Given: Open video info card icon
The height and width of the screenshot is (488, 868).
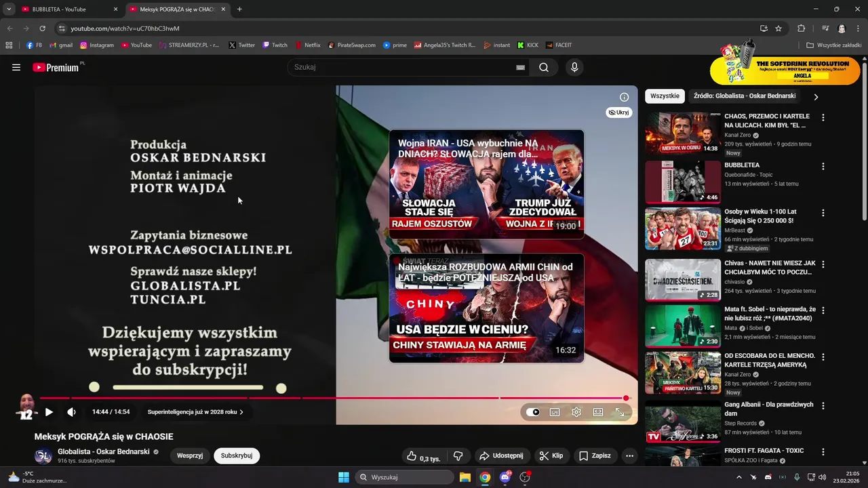Looking at the screenshot, I should [625, 97].
